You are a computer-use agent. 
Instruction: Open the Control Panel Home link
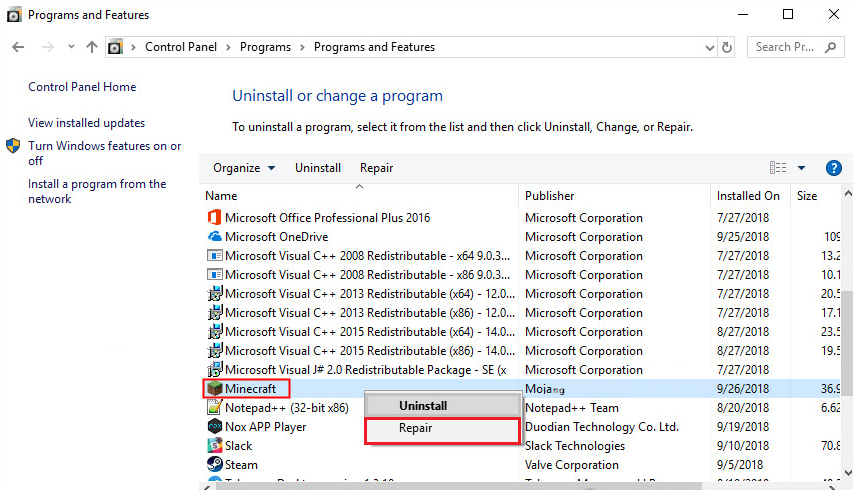click(x=82, y=87)
